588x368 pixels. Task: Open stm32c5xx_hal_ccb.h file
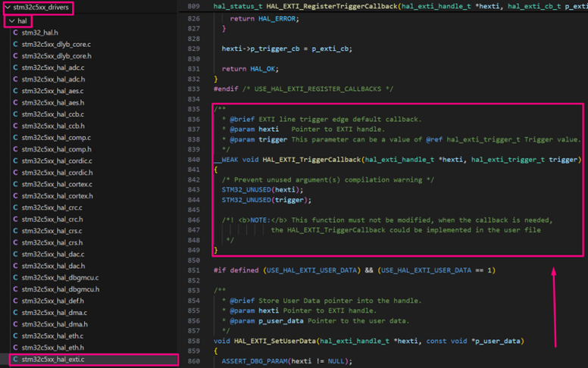53,126
